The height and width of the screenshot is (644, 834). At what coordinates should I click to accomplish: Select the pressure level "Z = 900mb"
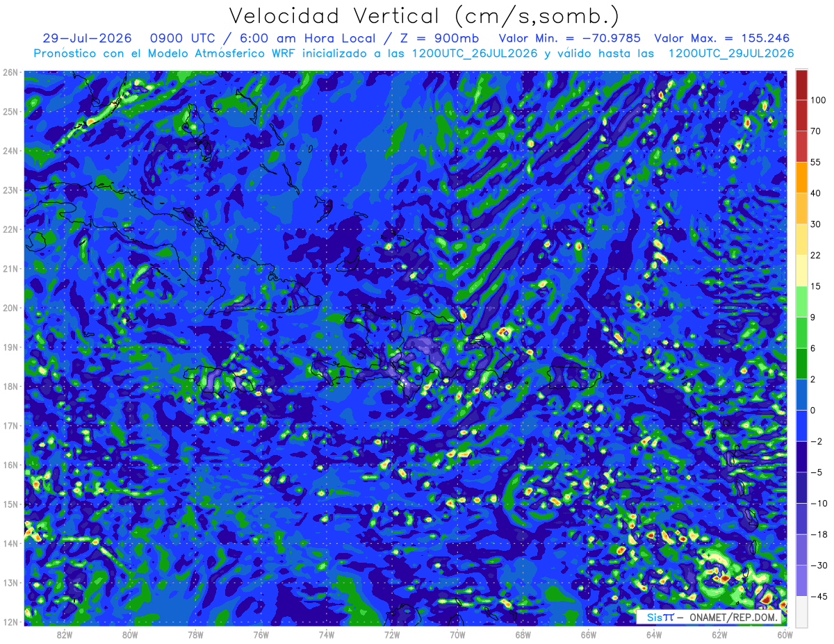pos(439,38)
